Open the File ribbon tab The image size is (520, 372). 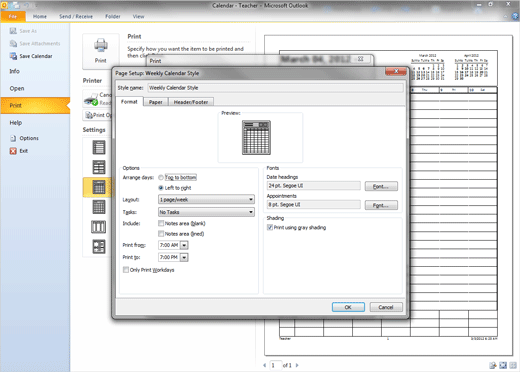[13, 16]
